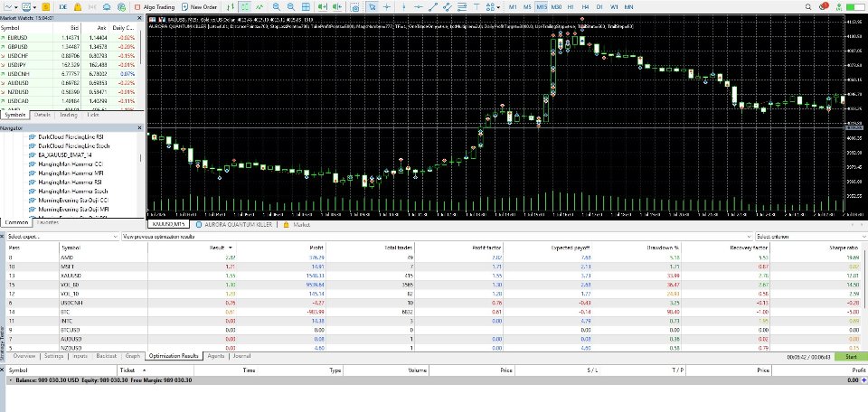This screenshot has height=412, width=868.
Task: Open the Favorites tab in Navigator
Action: [48, 222]
